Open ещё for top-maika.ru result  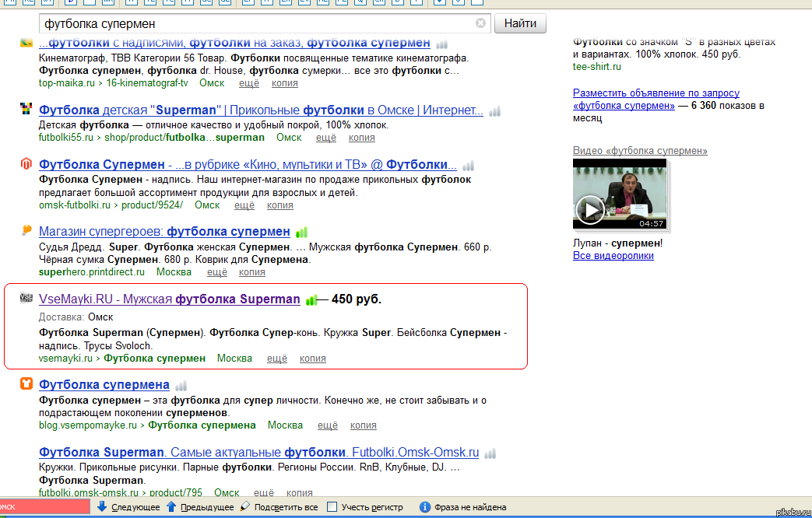click(249, 83)
